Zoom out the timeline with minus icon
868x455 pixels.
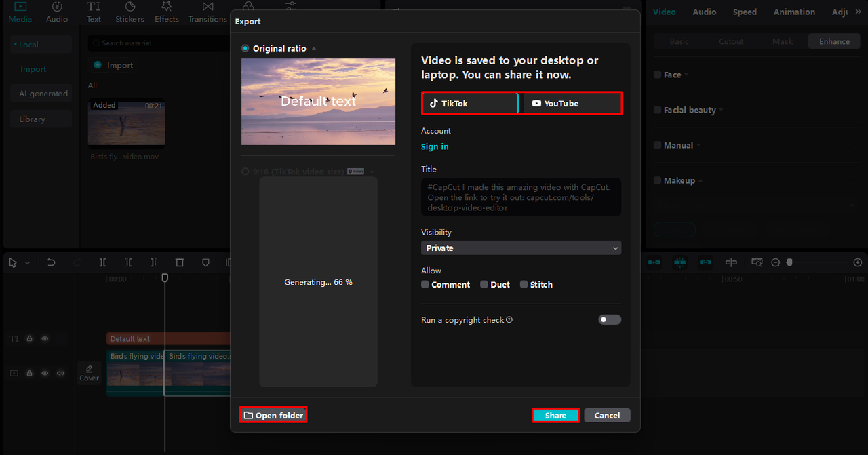776,262
